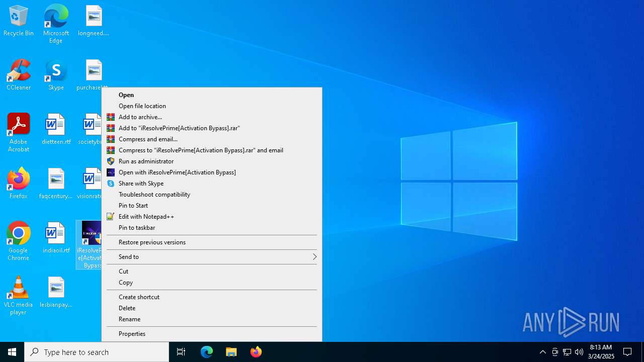Open Task View from the taskbar
The height and width of the screenshot is (362, 644).
pyautogui.click(x=181, y=352)
